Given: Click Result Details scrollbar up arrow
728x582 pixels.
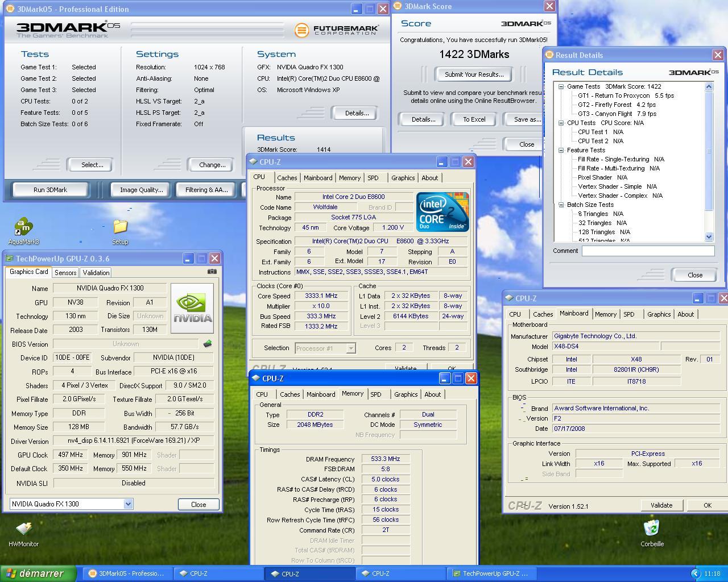Looking at the screenshot, I should (709, 86).
